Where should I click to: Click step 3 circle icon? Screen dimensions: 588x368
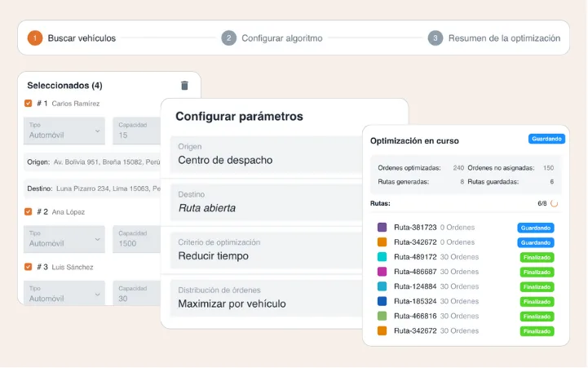click(x=435, y=38)
